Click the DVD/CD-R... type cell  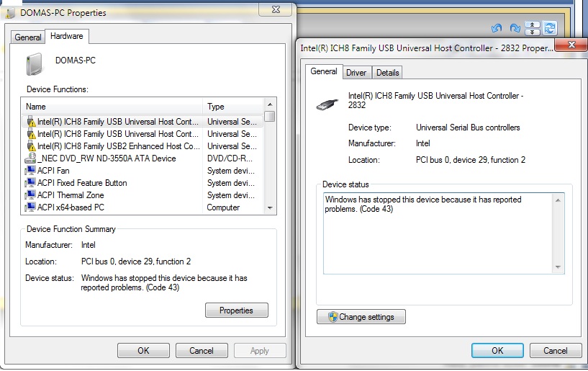click(x=230, y=158)
